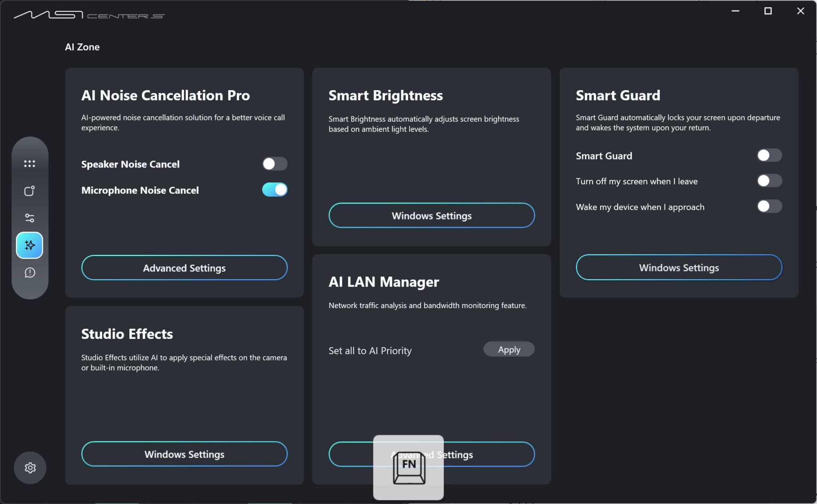This screenshot has height=504, width=817.
Task: Open Studio Effects Windows Settings
Action: (x=184, y=454)
